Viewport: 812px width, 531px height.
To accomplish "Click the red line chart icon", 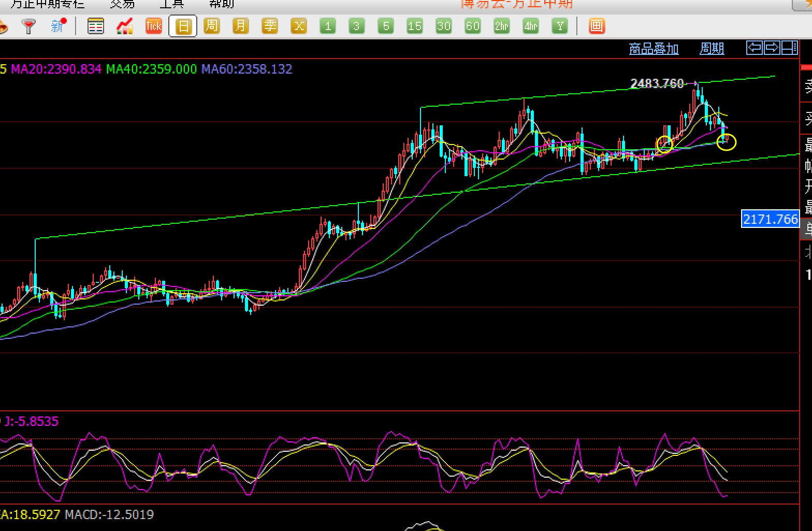I will point(125,26).
